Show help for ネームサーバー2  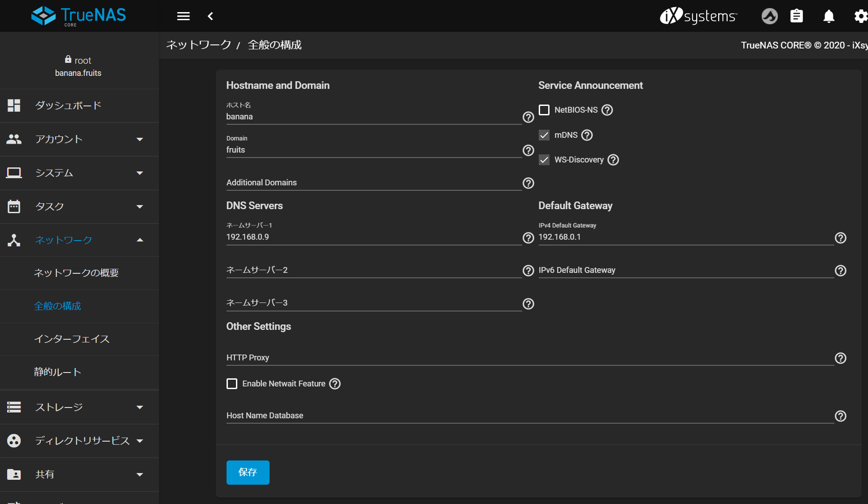point(528,271)
